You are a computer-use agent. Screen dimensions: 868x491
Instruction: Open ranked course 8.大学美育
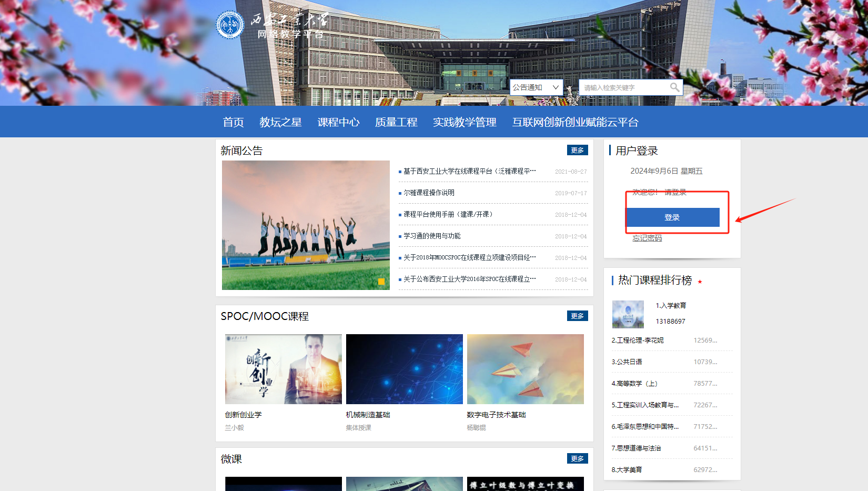click(627, 470)
